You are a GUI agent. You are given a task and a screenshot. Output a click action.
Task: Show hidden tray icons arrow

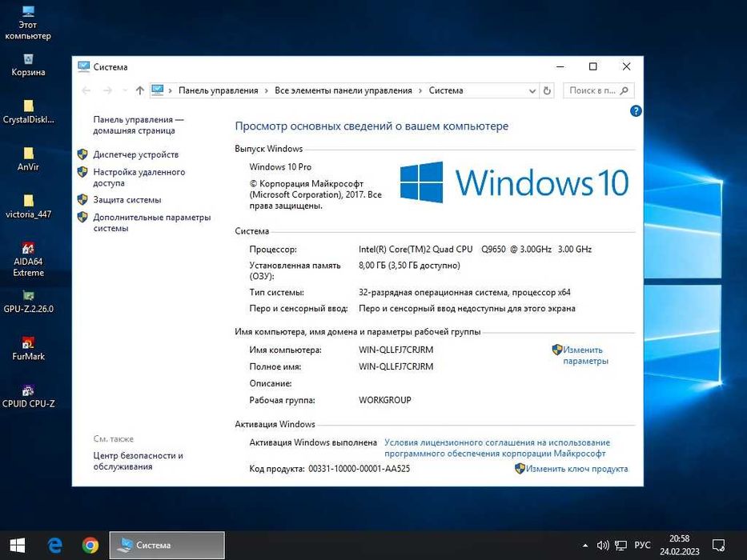pos(584,546)
